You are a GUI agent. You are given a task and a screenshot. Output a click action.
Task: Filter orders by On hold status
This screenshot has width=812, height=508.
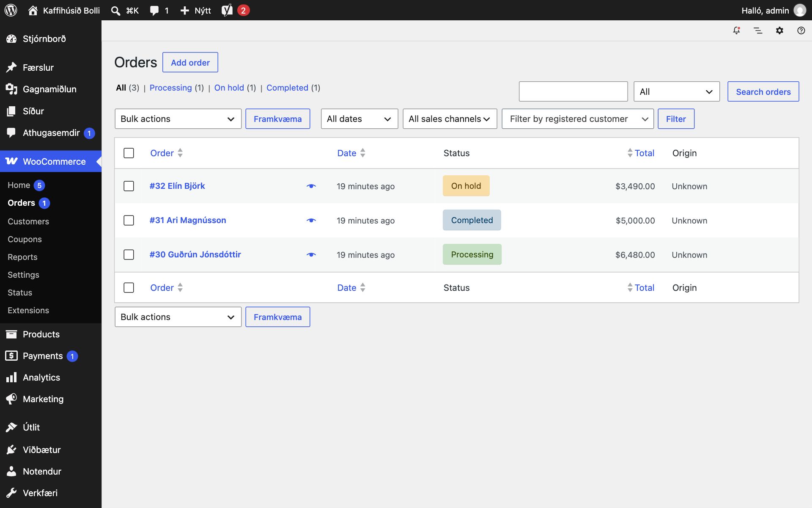click(229, 88)
